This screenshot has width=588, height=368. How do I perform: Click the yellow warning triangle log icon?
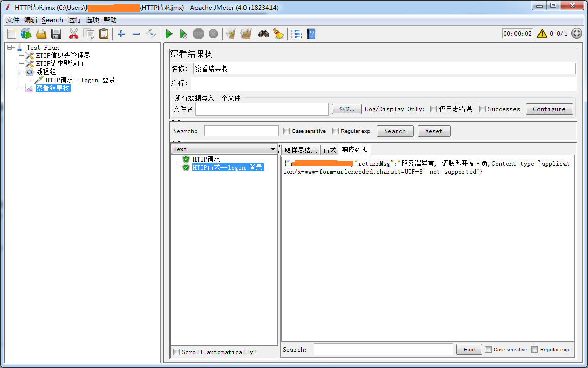(542, 33)
